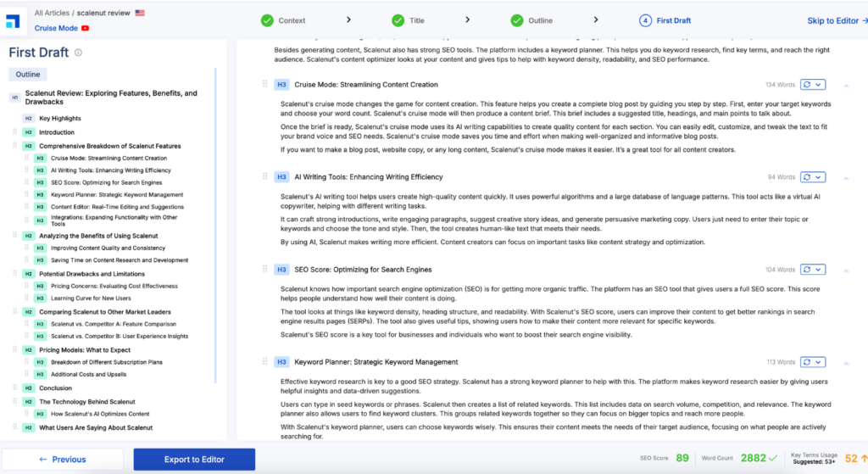Click H3 badge of Keyword Planner section
The width and height of the screenshot is (868, 474).
pyautogui.click(x=281, y=362)
